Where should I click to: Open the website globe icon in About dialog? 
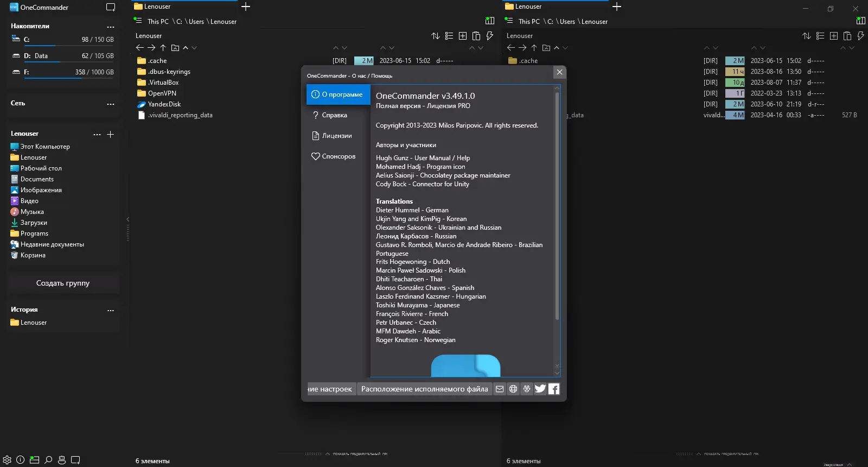[513, 389]
